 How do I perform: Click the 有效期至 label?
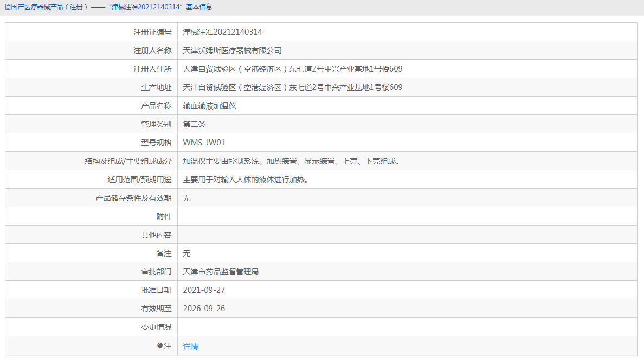(156, 309)
